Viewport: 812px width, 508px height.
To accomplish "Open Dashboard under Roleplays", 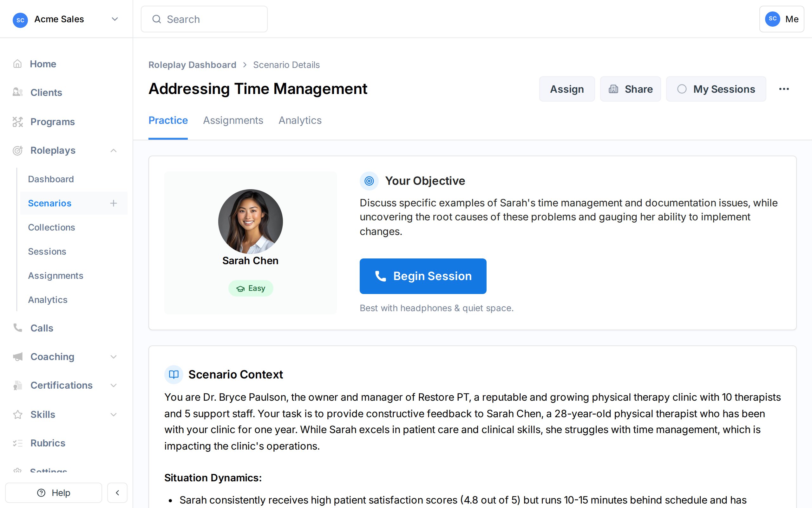I will pyautogui.click(x=51, y=179).
